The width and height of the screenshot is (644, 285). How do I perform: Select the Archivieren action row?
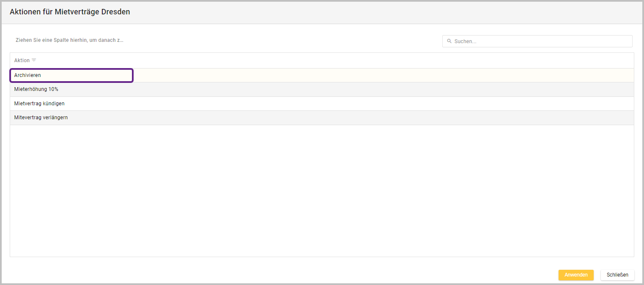click(x=27, y=75)
